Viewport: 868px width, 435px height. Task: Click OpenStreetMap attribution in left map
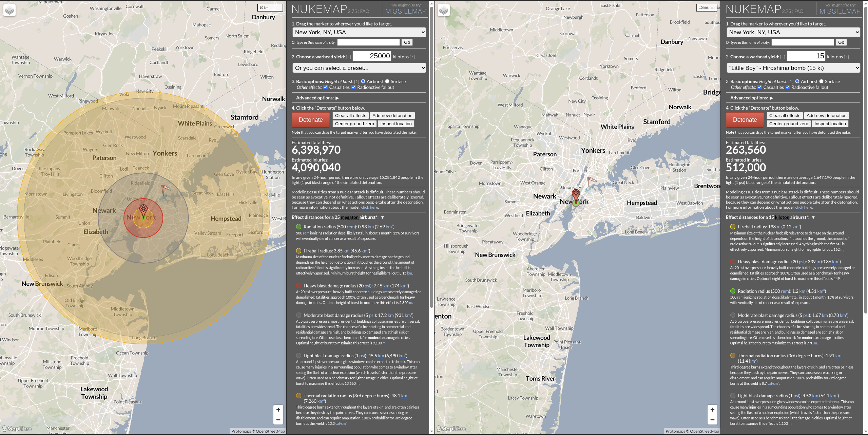[270, 431]
